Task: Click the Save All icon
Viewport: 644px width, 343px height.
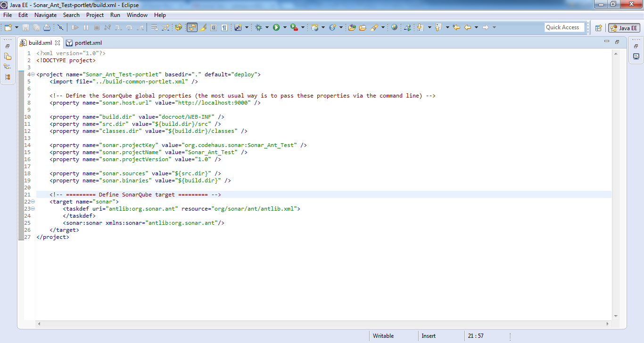Action: click(36, 27)
